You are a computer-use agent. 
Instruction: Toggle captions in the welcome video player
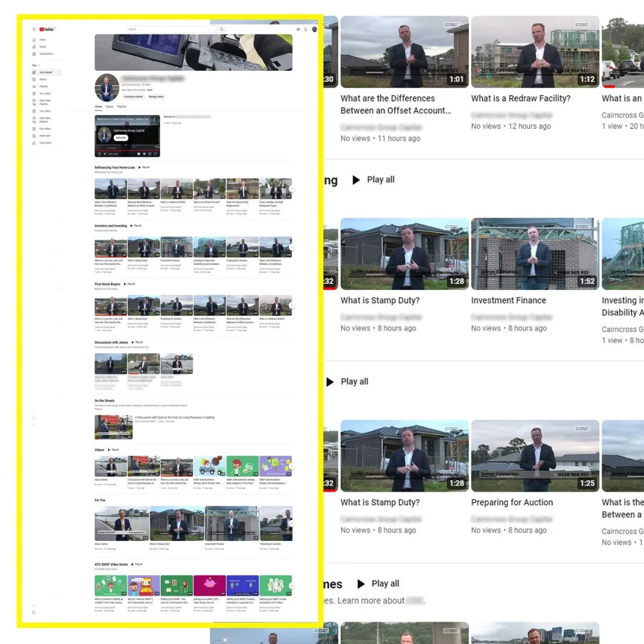point(139,154)
